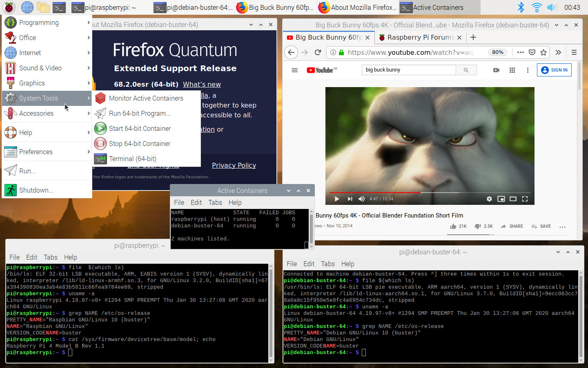The width and height of the screenshot is (588, 368).
Task: Toggle the miniplayer in the YouTube player
Action: [x=501, y=199]
